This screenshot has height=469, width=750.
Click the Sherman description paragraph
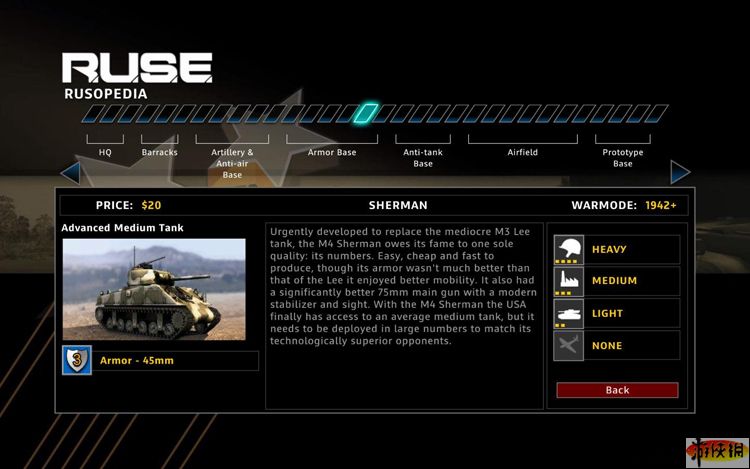403,286
